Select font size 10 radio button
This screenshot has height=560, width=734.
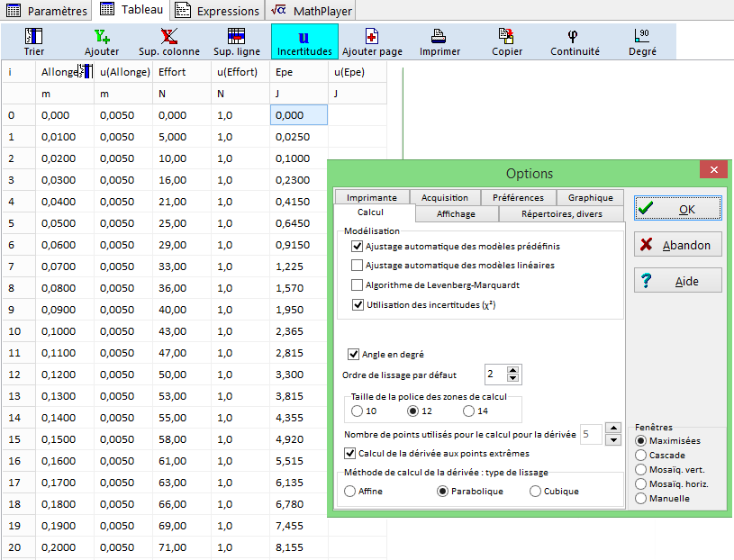coord(358,411)
